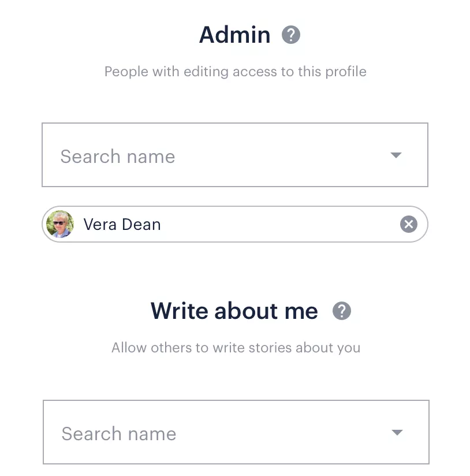The height and width of the screenshot is (476, 470).
Task: Click the 'Allow others to write stories' description
Action: tap(236, 348)
